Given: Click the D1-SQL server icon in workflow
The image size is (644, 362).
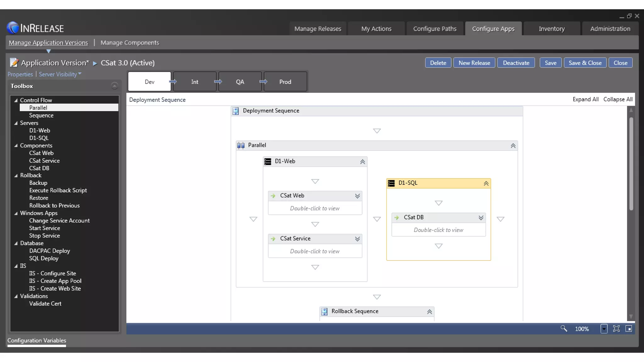Looking at the screenshot, I should [x=391, y=183].
